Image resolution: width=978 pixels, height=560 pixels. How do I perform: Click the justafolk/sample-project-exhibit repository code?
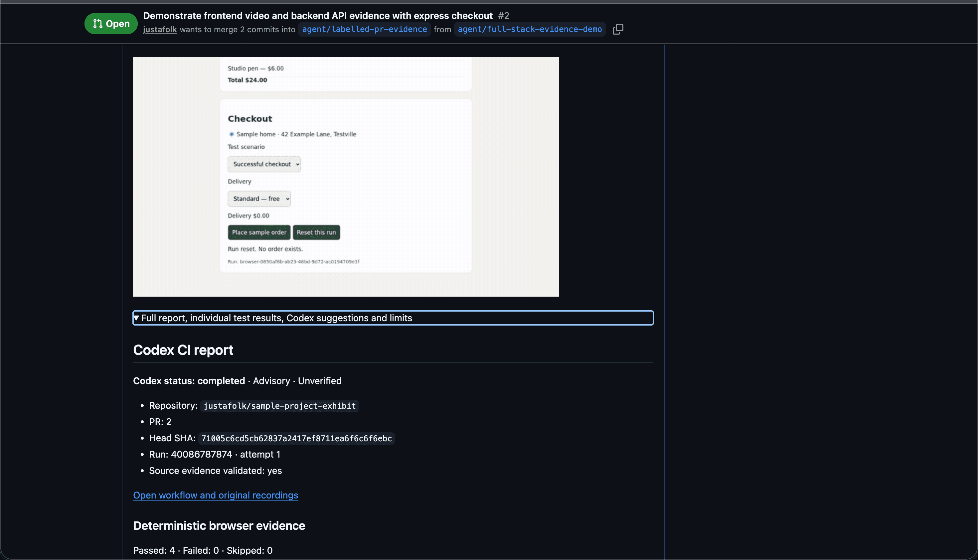280,406
